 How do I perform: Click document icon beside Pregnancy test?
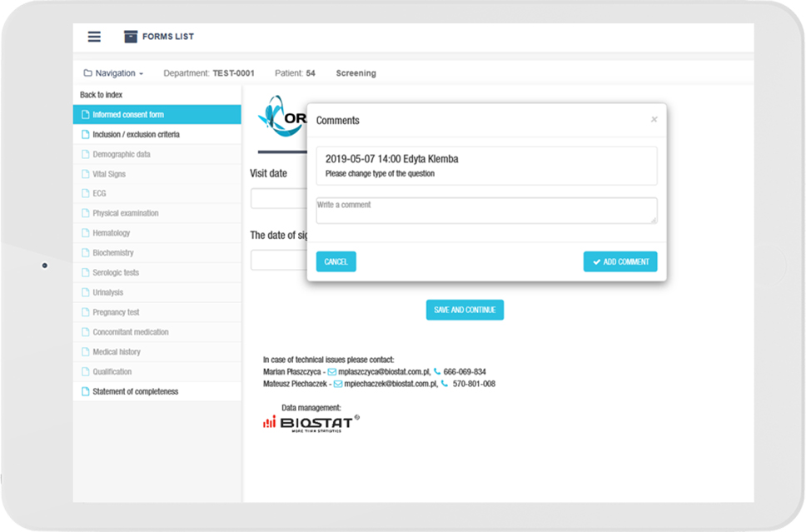pyautogui.click(x=85, y=312)
